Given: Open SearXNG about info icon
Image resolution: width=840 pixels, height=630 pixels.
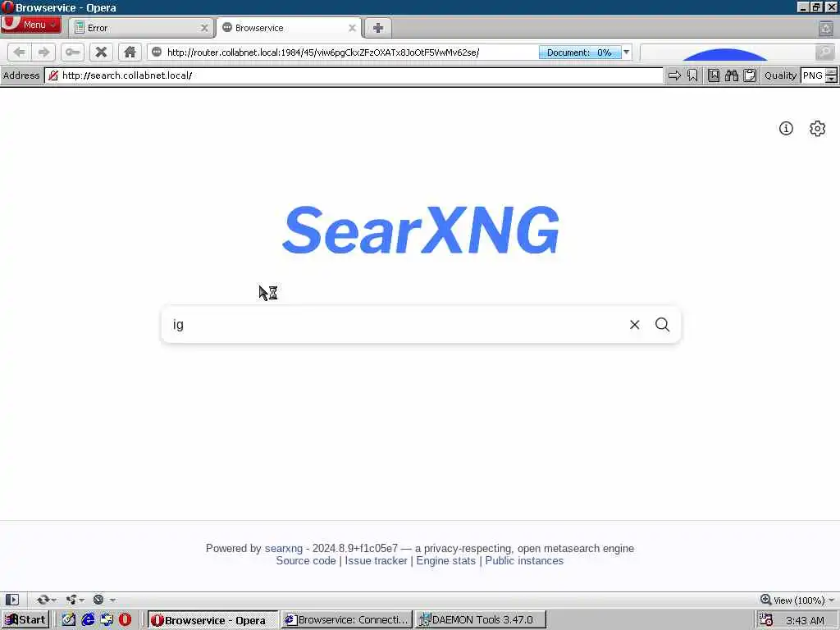Looking at the screenshot, I should 786,129.
